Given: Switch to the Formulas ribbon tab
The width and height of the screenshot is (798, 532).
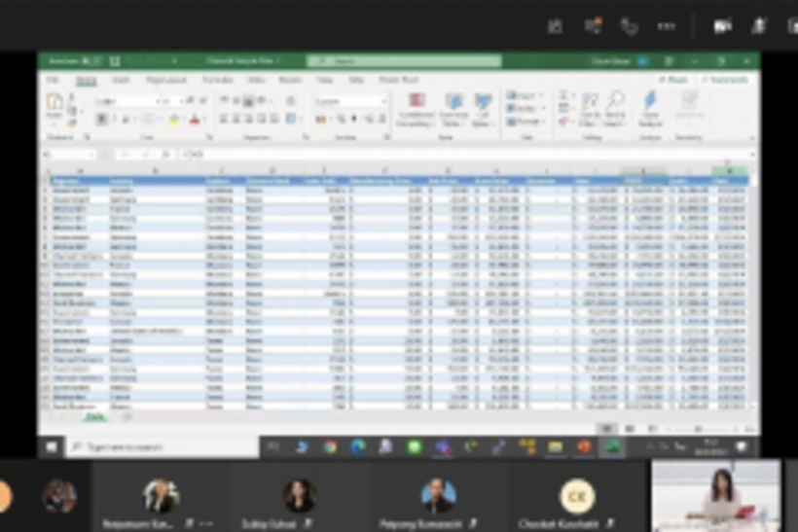Looking at the screenshot, I should 218,80.
